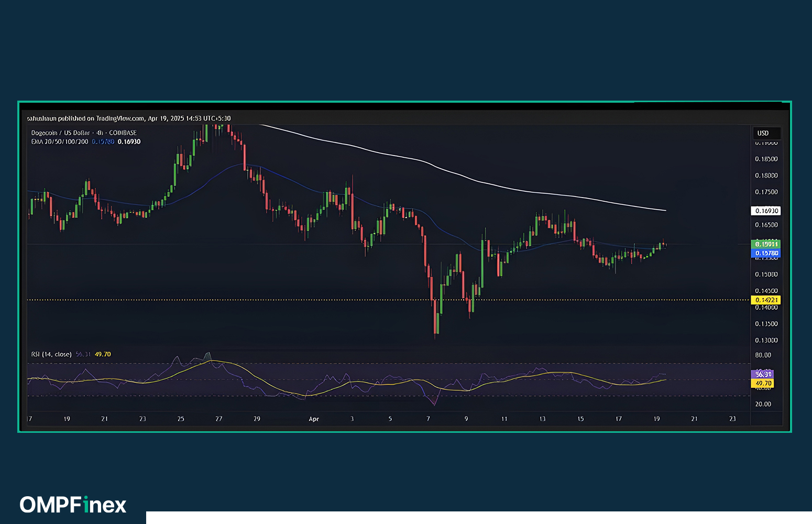Image resolution: width=812 pixels, height=524 pixels.
Task: Click the OMPFinex logo
Action: point(73,505)
